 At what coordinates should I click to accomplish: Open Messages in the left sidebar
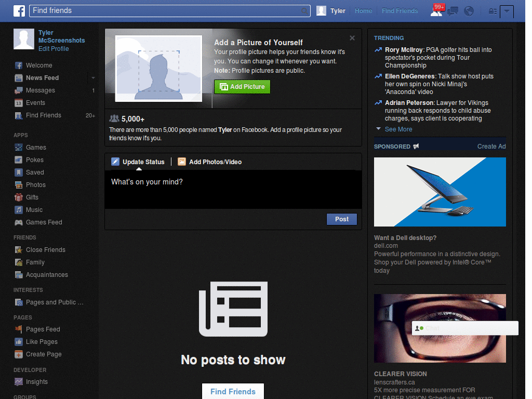coord(41,90)
